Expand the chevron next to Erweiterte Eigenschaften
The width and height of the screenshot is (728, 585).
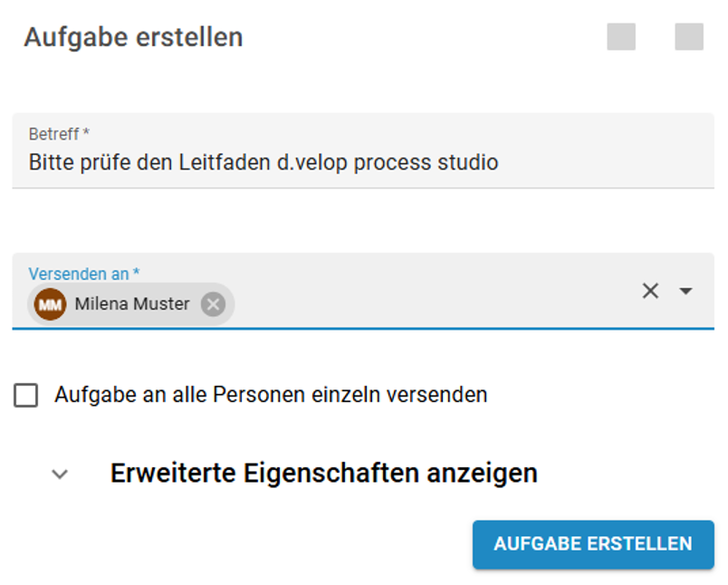(x=60, y=474)
